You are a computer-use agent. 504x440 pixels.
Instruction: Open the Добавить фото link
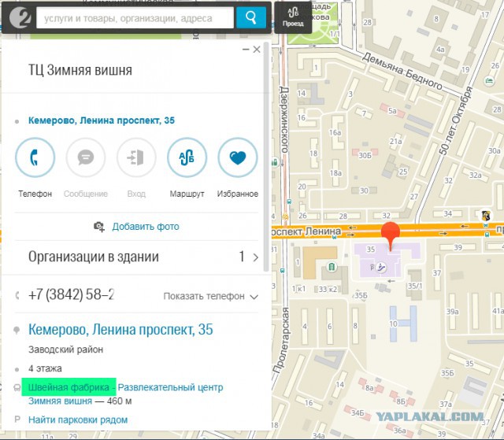coord(146,227)
